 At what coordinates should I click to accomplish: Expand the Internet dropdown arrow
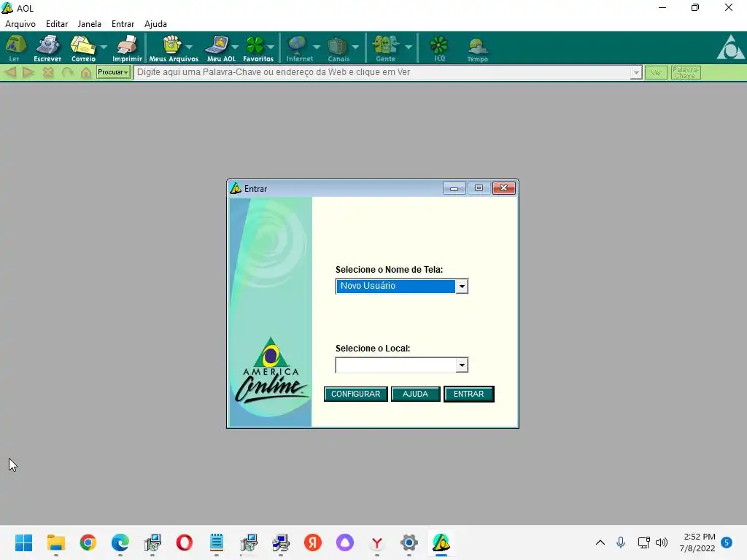[317, 47]
